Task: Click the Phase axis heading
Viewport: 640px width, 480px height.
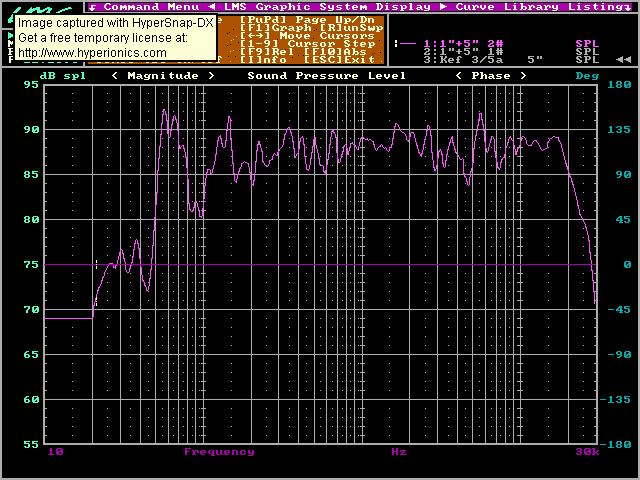Action: tap(491, 76)
